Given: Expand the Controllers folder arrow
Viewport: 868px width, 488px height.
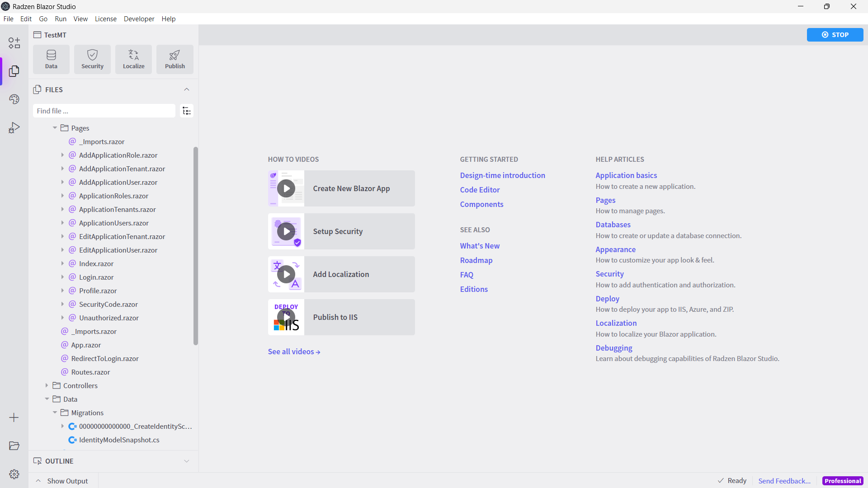Looking at the screenshot, I should coord(47,385).
